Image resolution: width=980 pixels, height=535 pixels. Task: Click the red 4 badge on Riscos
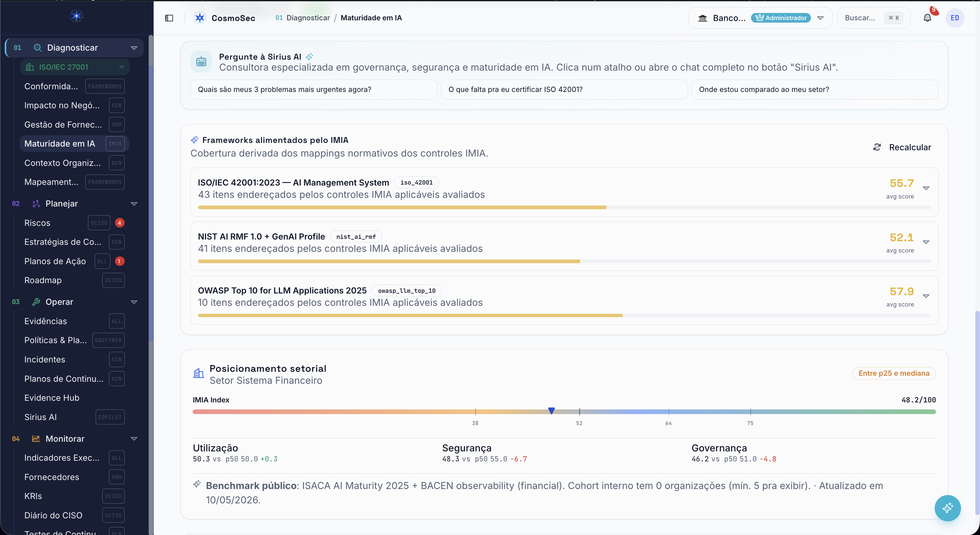pyautogui.click(x=119, y=223)
